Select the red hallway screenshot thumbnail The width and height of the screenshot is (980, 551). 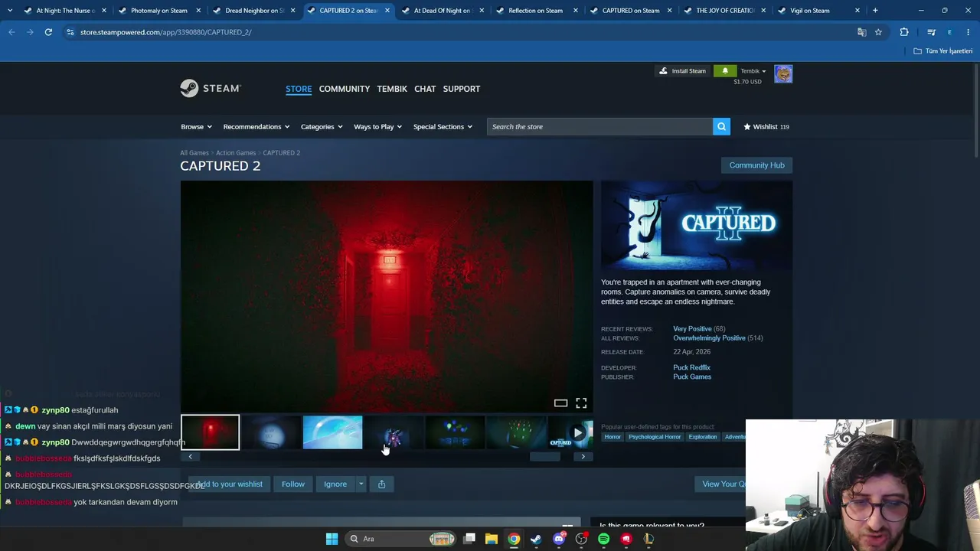click(x=210, y=432)
